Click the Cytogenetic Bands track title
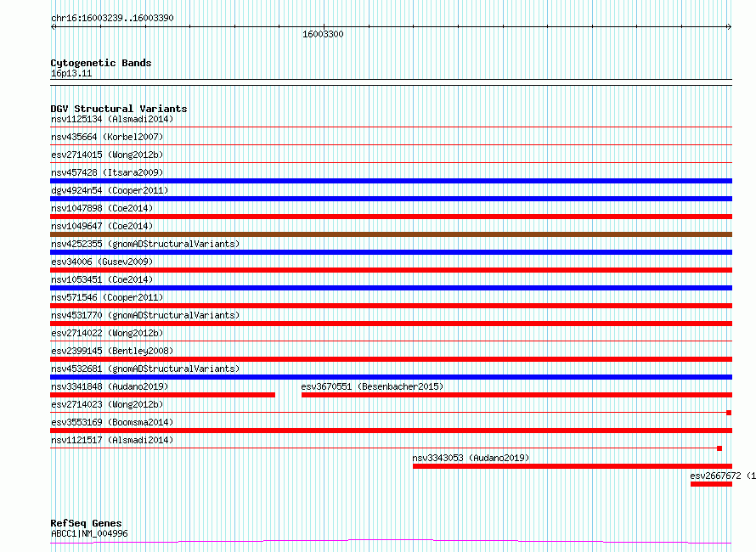This screenshot has height=552, width=756. (x=101, y=63)
